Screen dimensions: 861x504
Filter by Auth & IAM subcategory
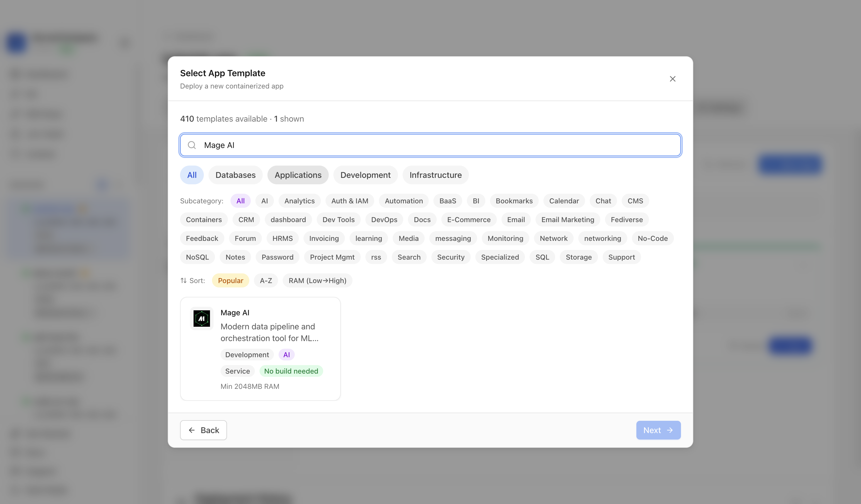coord(350,201)
